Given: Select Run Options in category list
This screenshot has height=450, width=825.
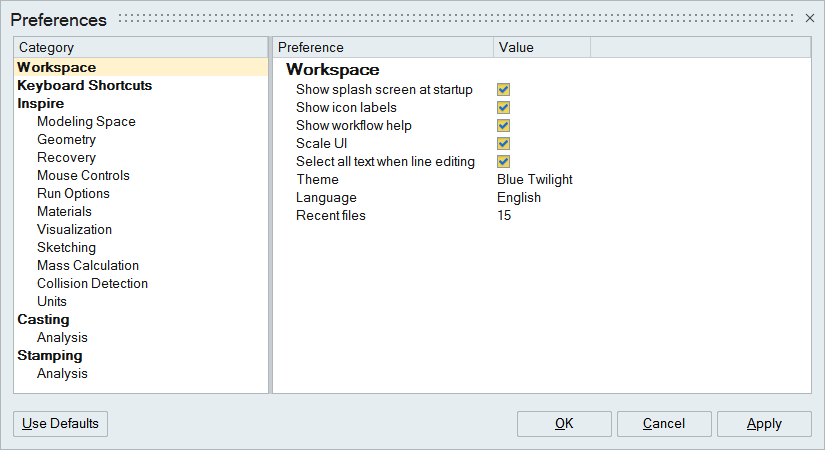Looking at the screenshot, I should click(x=73, y=193).
